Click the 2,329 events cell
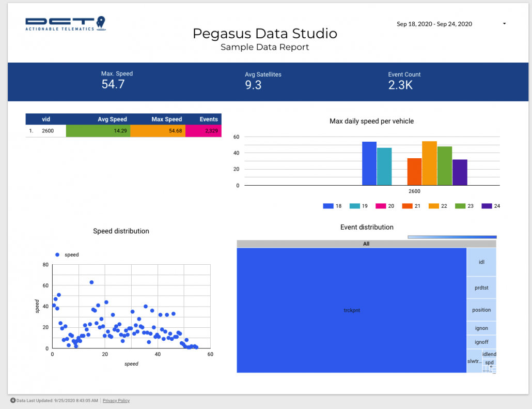This screenshot has width=532, height=409. tap(204, 131)
